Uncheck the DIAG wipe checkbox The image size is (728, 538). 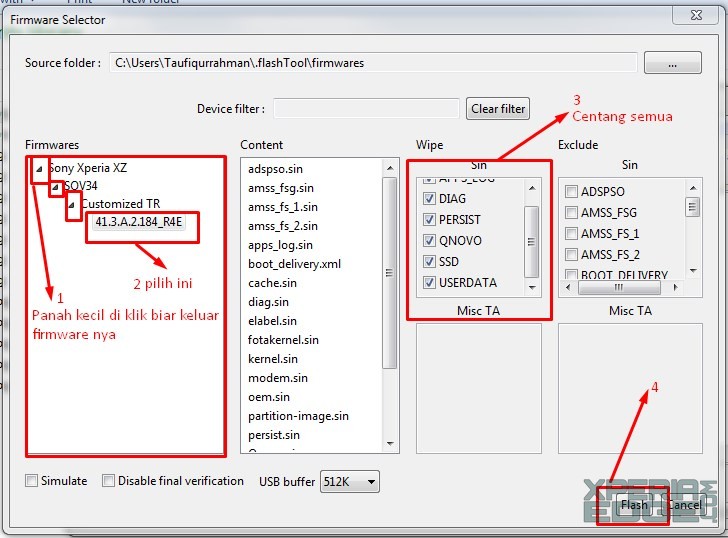429,199
